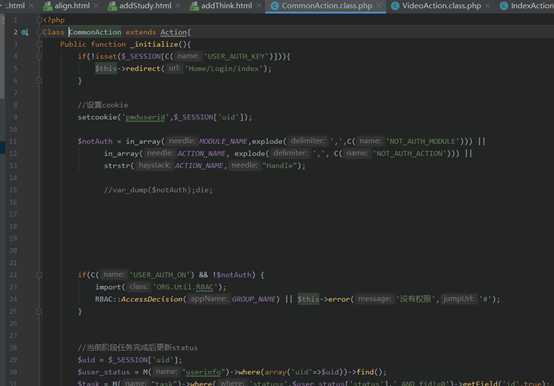This screenshot has height=386, width=554.
Task: Collapse the USER_AUTH_ON if-block fold marker
Action: [x=39, y=275]
